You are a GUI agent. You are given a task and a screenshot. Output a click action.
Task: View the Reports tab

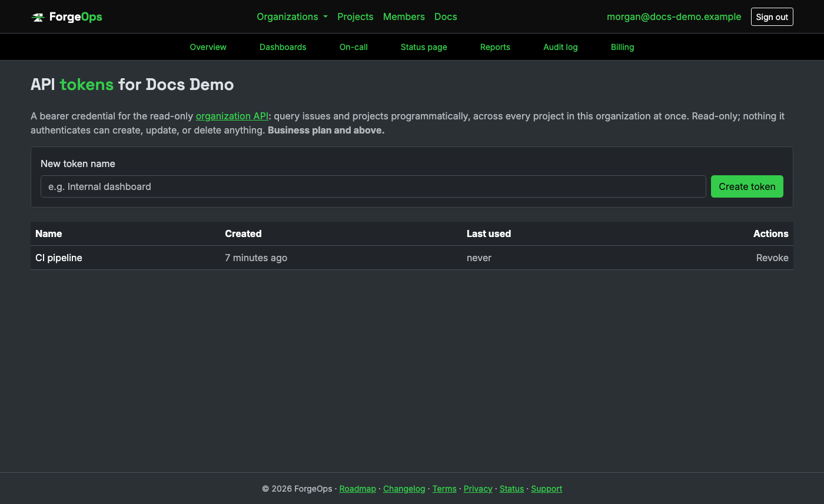pyautogui.click(x=495, y=47)
